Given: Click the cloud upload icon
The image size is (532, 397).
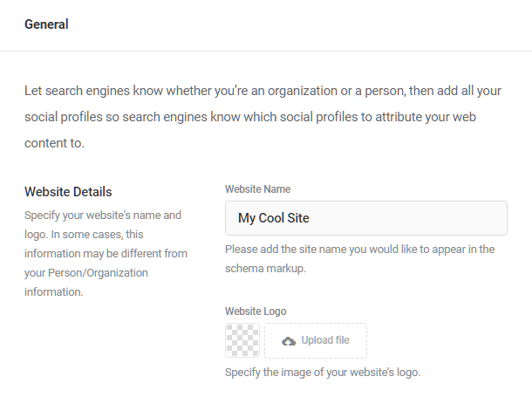Looking at the screenshot, I should tap(289, 341).
